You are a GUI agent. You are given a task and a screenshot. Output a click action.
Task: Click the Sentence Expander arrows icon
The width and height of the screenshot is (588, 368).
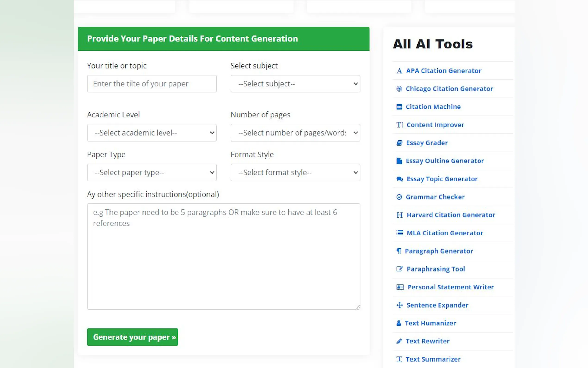coord(399,305)
